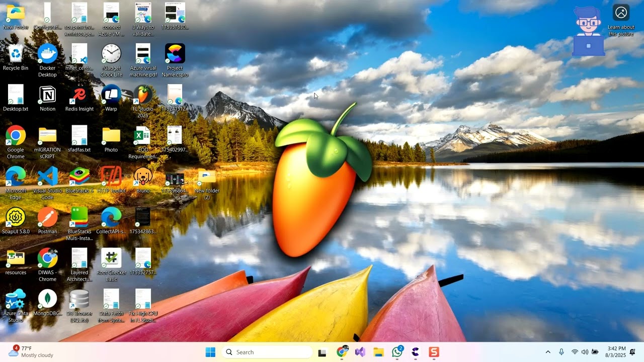644x362 pixels.
Task: Click the volume speaker tray icon
Action: [585, 352]
